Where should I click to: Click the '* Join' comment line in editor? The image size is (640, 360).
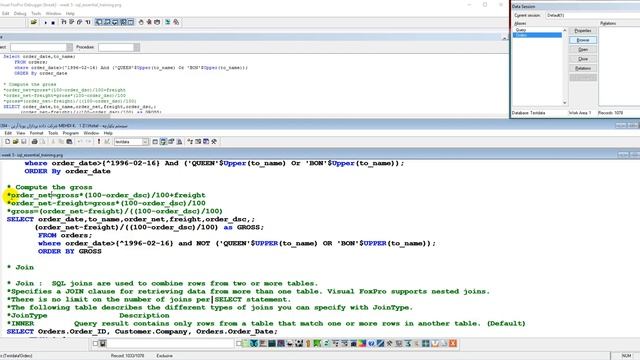(x=20, y=267)
